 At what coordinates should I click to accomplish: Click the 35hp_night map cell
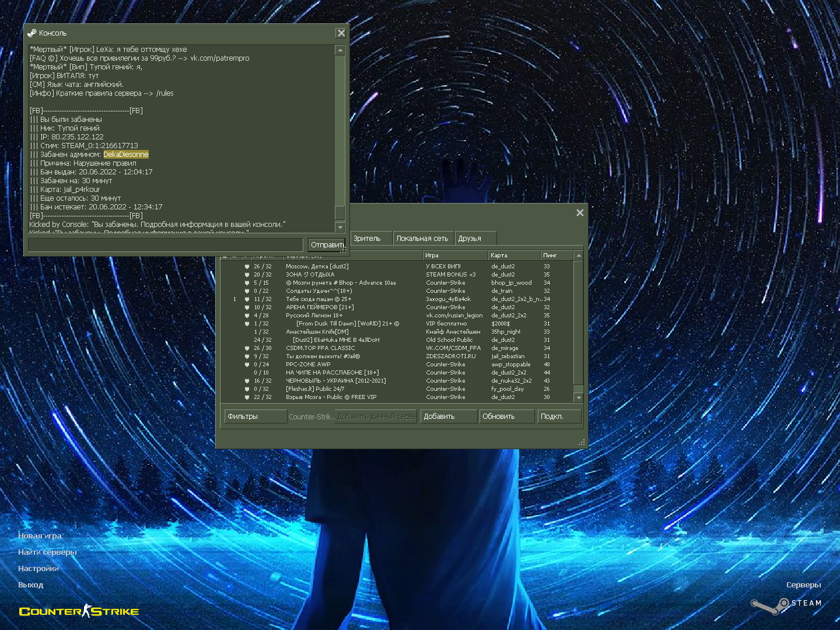pyautogui.click(x=506, y=332)
